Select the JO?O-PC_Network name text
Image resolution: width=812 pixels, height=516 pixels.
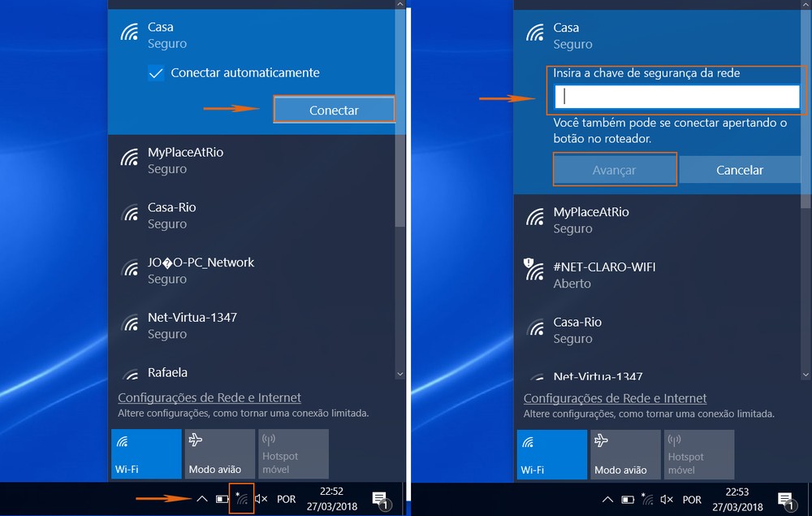coord(201,262)
